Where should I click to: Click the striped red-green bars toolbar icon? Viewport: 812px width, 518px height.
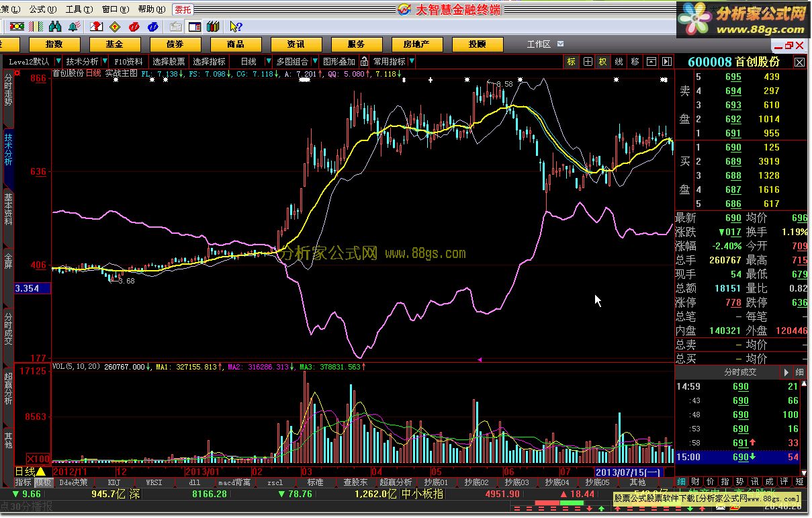[x=36, y=27]
